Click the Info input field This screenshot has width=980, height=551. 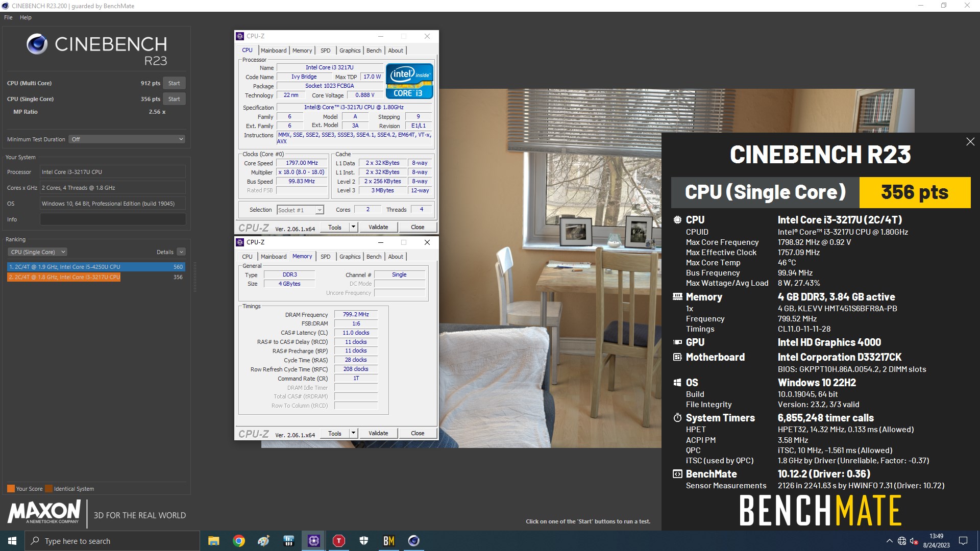coord(113,219)
